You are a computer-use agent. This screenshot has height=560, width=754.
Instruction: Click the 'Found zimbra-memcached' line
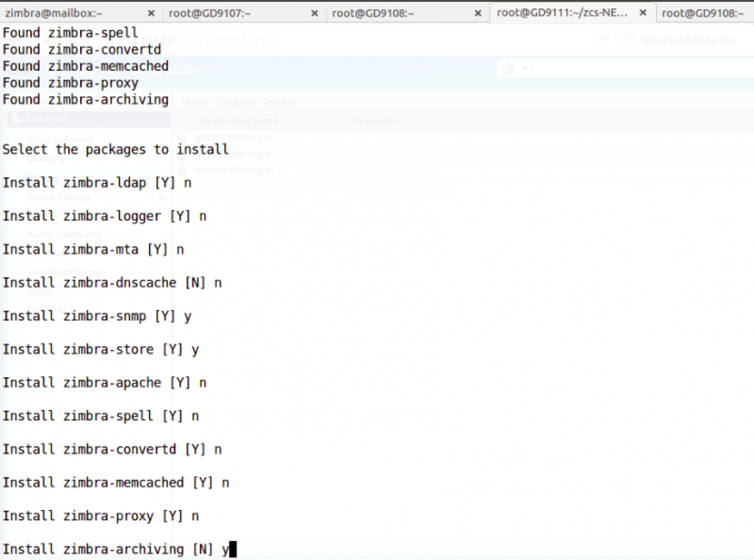[86, 66]
